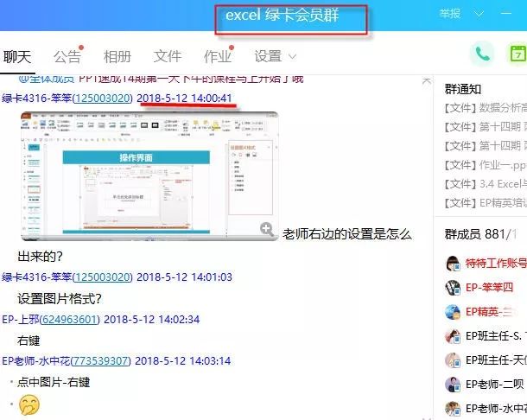Click avatar of EP班主任-天
This screenshot has width=527, height=420.
(453, 360)
